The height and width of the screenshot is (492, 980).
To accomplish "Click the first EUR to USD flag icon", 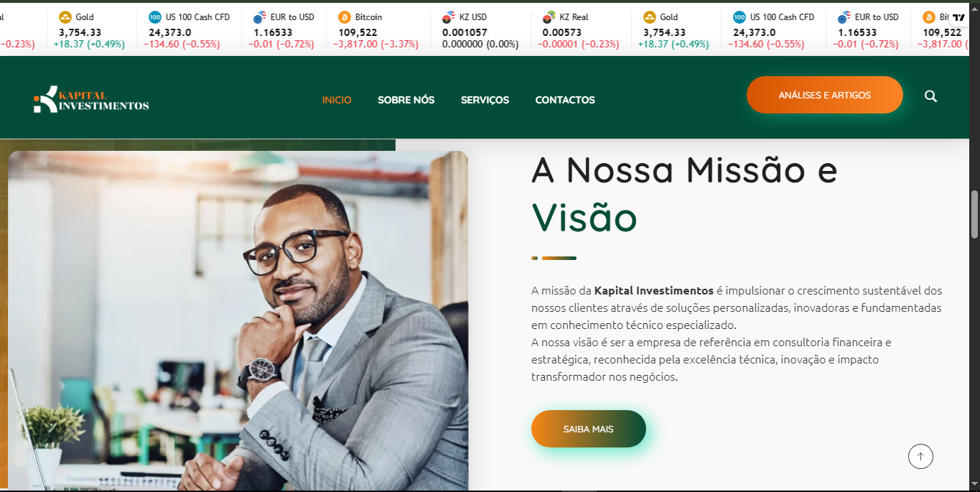I will point(260,17).
